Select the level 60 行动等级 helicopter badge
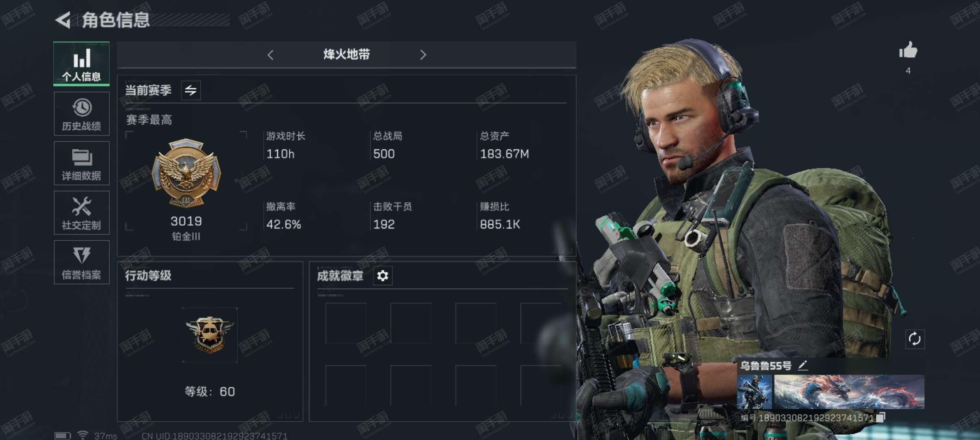980x440 pixels. (210, 335)
